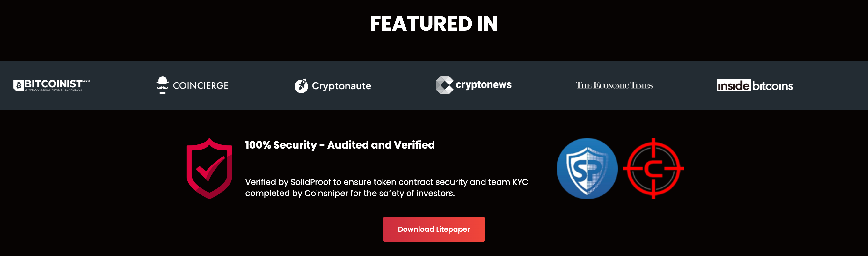Click the cryptonews wordmark text
868x256 pixels.
tap(484, 84)
